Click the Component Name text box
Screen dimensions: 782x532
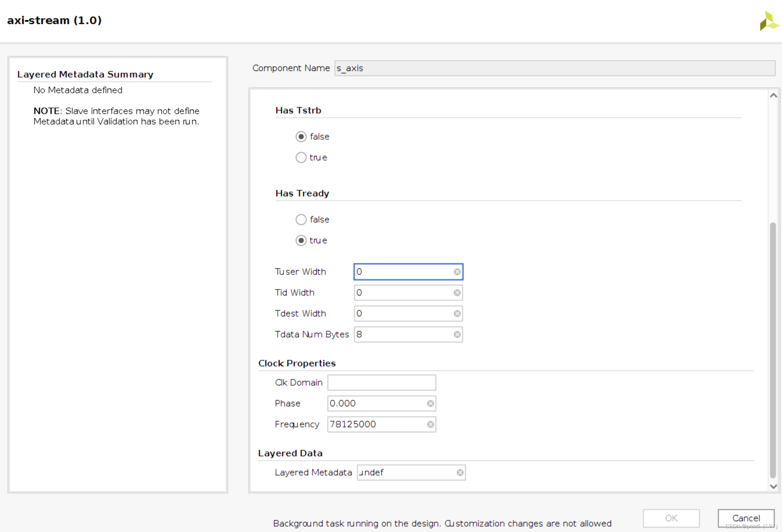pyautogui.click(x=554, y=68)
